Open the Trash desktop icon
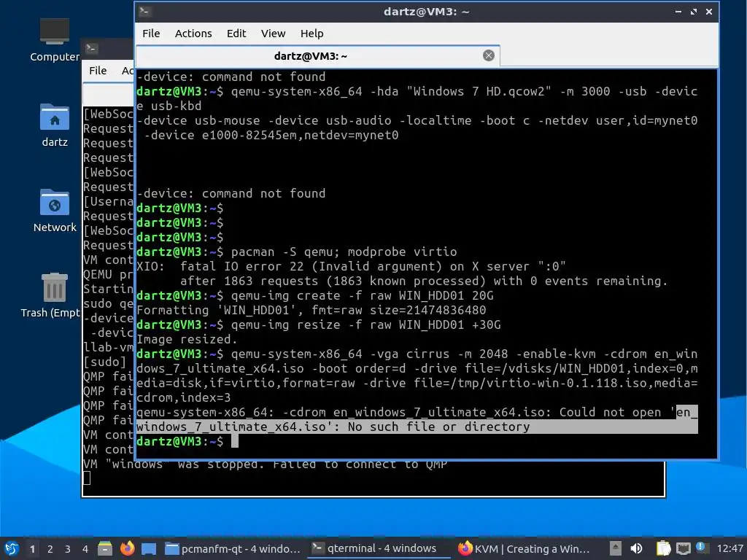Screen dimensions: 747x560 [50, 296]
